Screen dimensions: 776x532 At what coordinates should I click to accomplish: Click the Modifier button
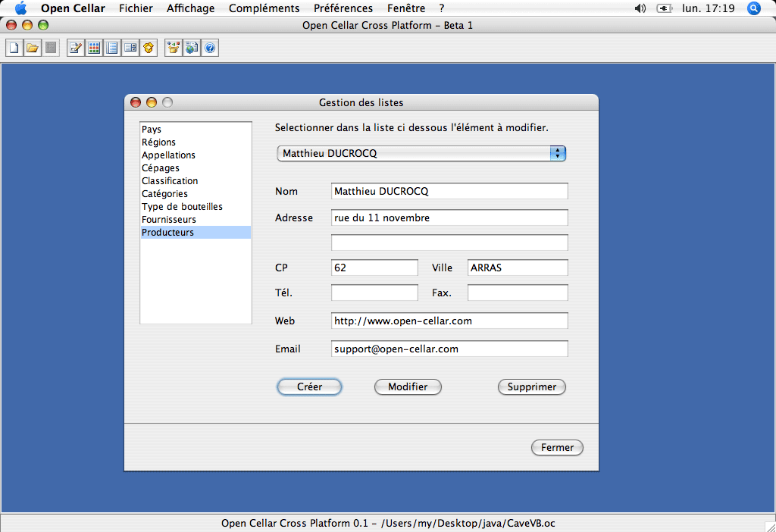click(408, 387)
